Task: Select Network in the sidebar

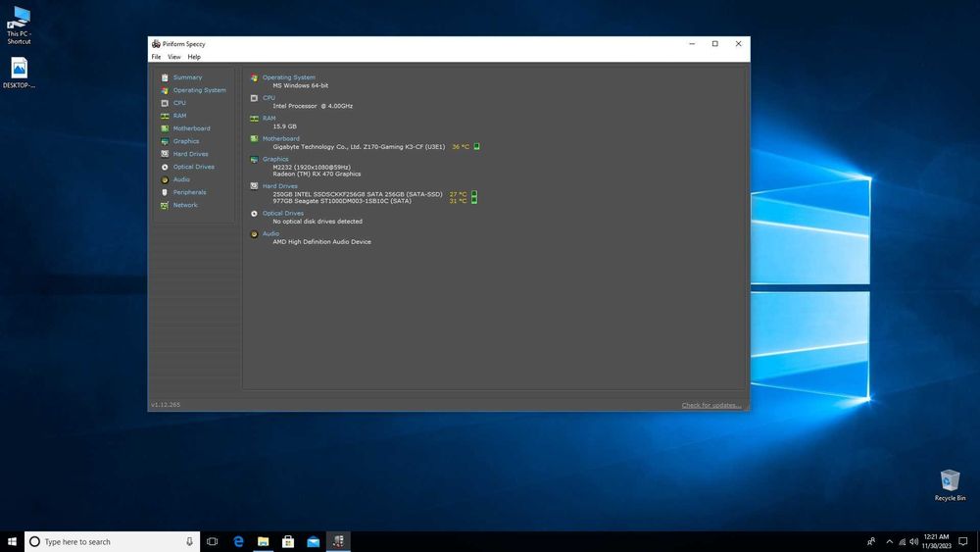Action: click(185, 205)
